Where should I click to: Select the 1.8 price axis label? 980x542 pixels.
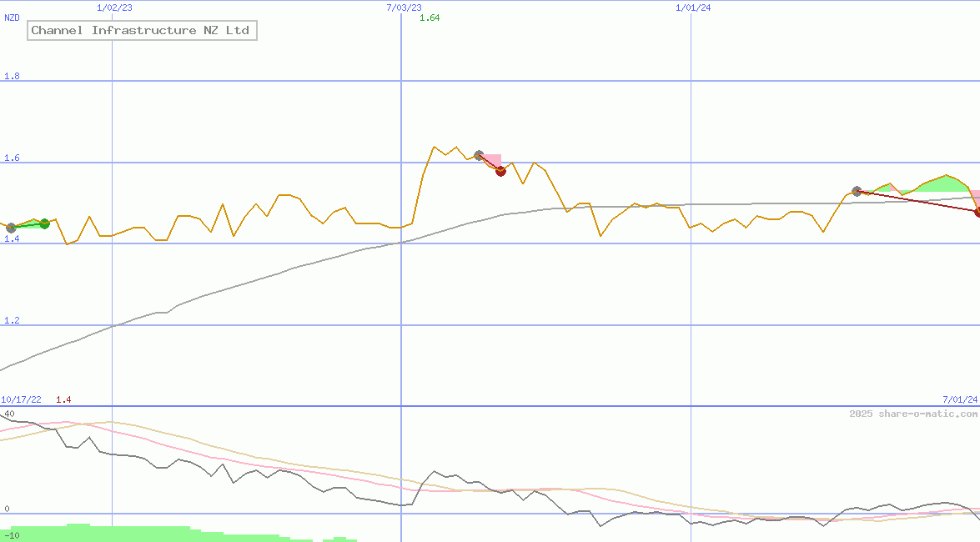(x=13, y=76)
